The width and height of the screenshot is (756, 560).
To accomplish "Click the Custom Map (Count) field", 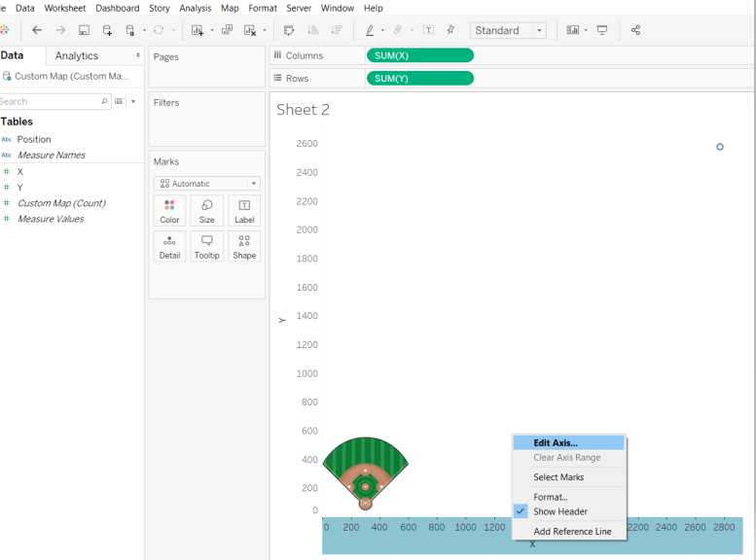I will pos(61,203).
